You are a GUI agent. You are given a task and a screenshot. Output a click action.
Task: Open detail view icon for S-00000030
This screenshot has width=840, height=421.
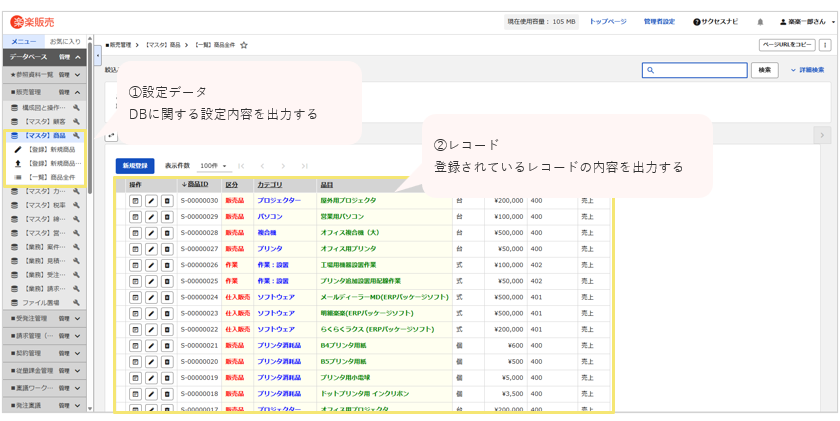(135, 201)
